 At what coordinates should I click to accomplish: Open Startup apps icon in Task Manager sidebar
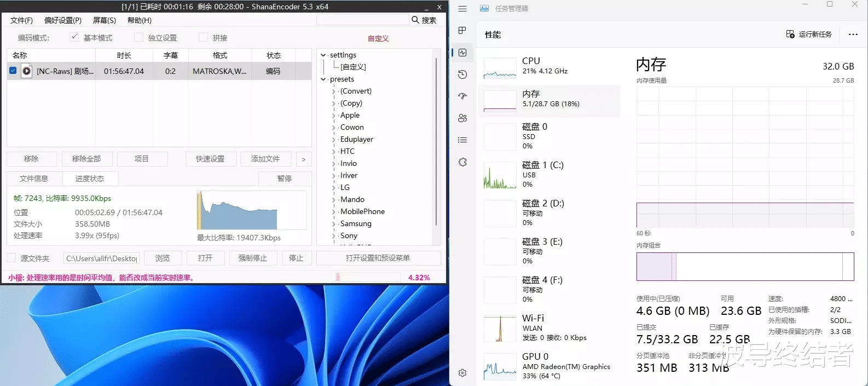(x=462, y=96)
